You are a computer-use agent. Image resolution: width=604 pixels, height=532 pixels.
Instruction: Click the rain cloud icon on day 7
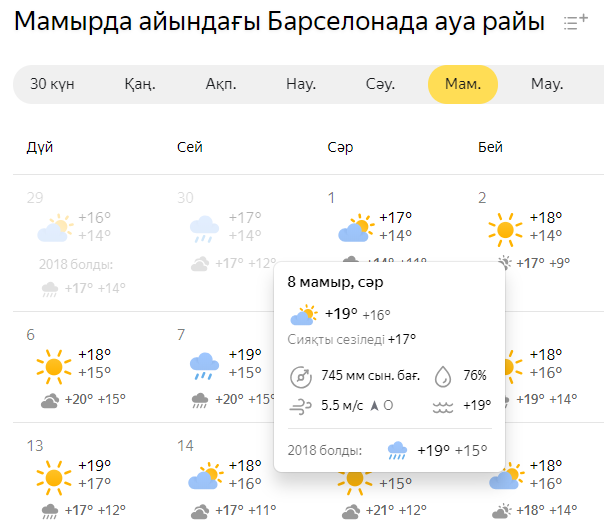tap(205, 366)
